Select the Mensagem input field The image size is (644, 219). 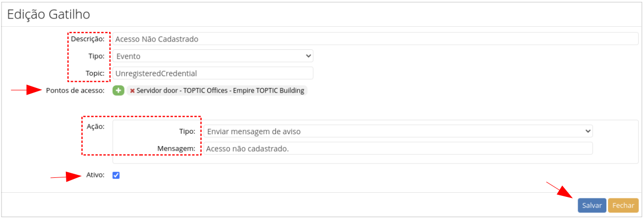[x=398, y=149]
